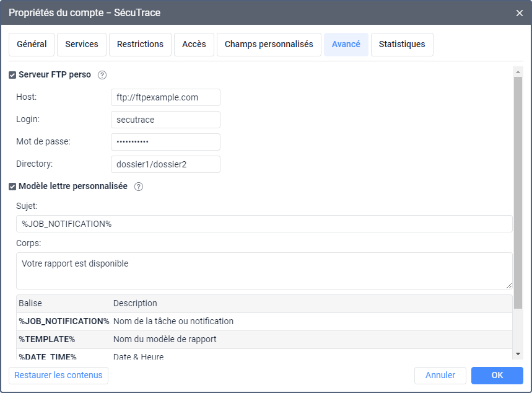
Task: Click into the Login field
Action: pos(165,120)
